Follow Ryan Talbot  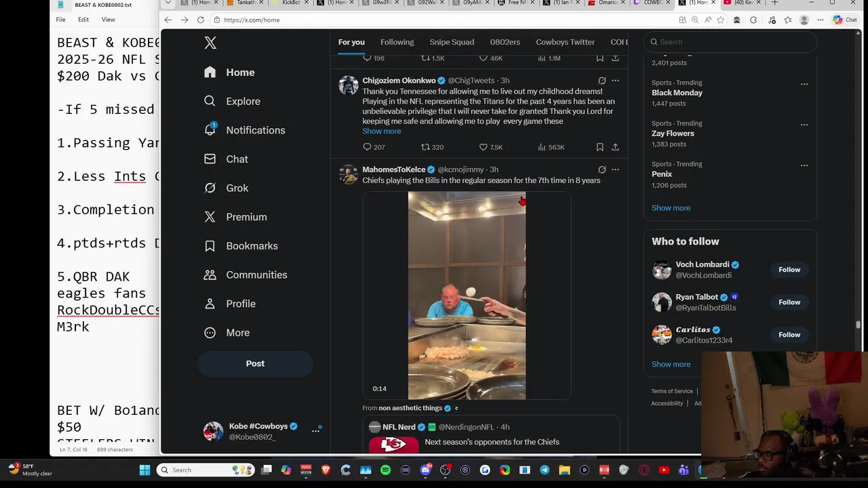pyautogui.click(x=789, y=302)
